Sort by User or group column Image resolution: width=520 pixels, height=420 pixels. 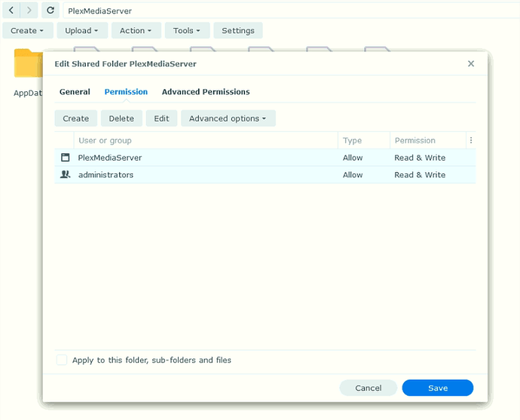pyautogui.click(x=206, y=140)
